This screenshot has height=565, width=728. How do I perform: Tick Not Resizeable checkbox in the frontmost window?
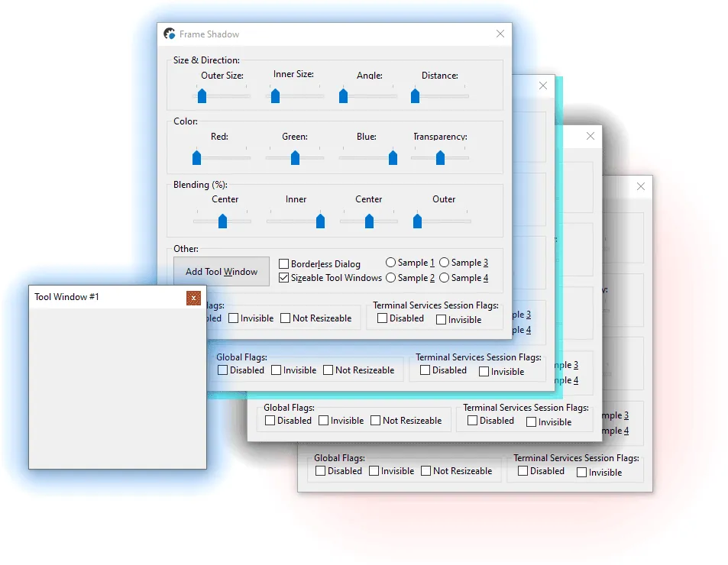286,318
